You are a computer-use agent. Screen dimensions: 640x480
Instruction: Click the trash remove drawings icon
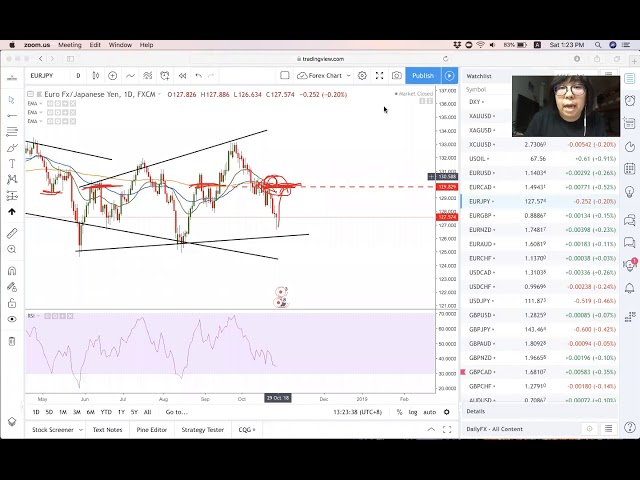coord(12,341)
